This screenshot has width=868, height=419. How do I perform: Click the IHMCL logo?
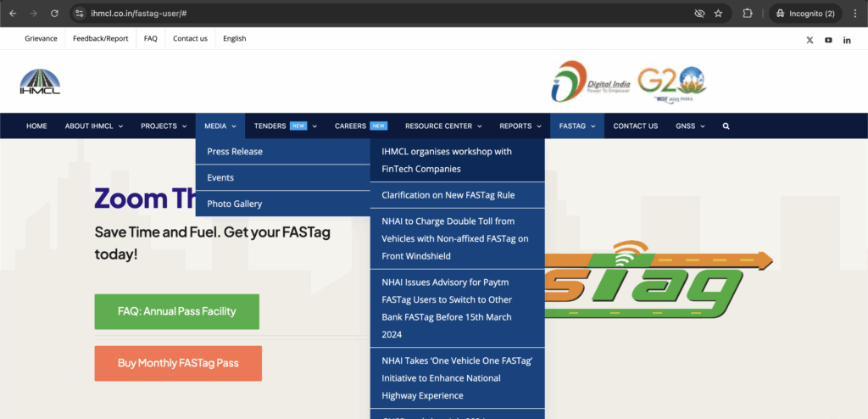(x=40, y=81)
